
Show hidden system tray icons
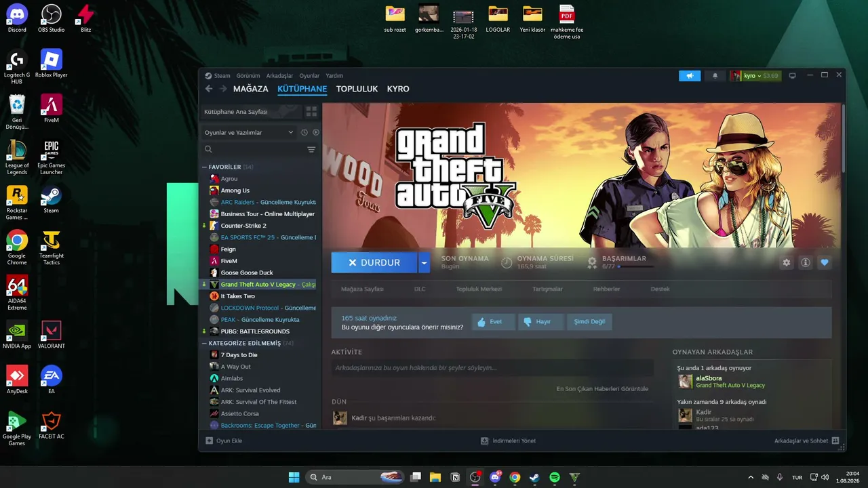pyautogui.click(x=750, y=477)
